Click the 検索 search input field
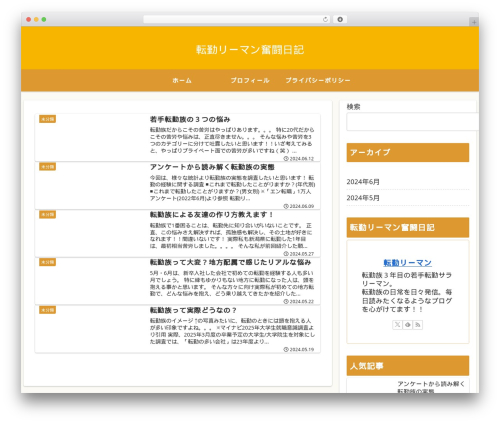The image size is (500, 423). click(x=412, y=122)
